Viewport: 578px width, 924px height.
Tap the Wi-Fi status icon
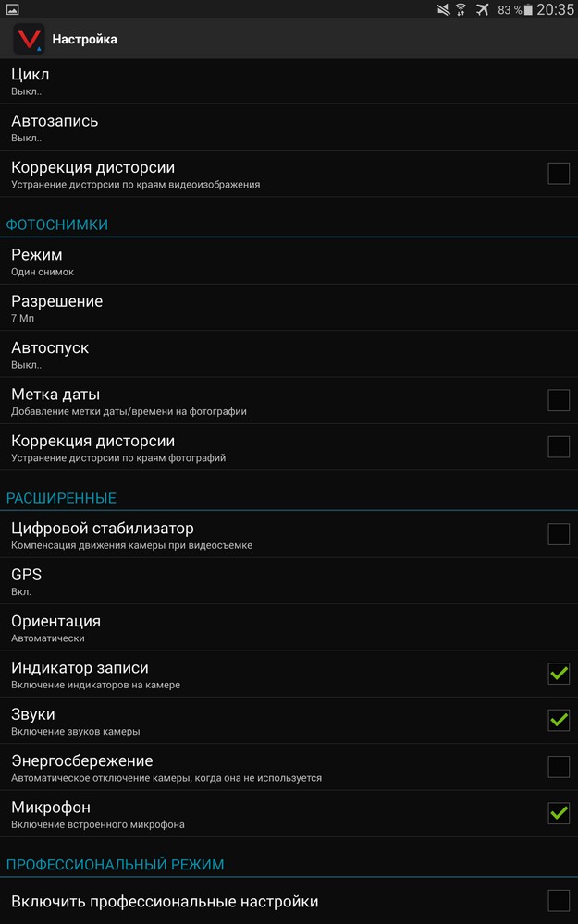(x=461, y=9)
